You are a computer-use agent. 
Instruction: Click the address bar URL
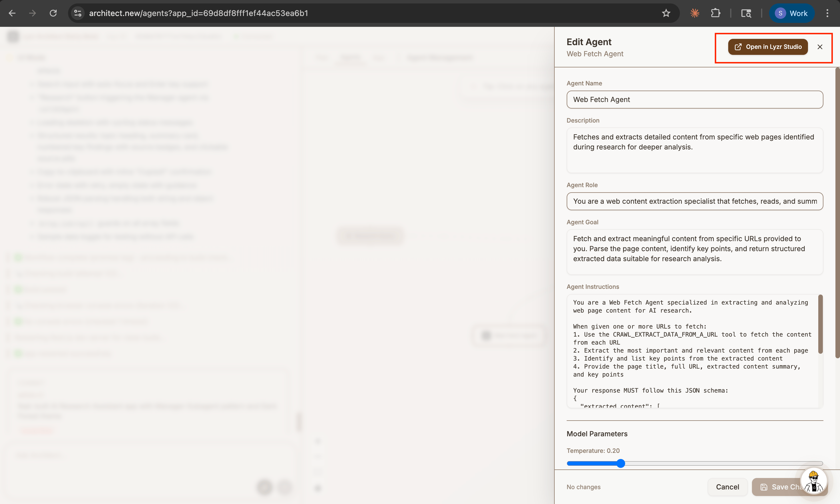198,13
